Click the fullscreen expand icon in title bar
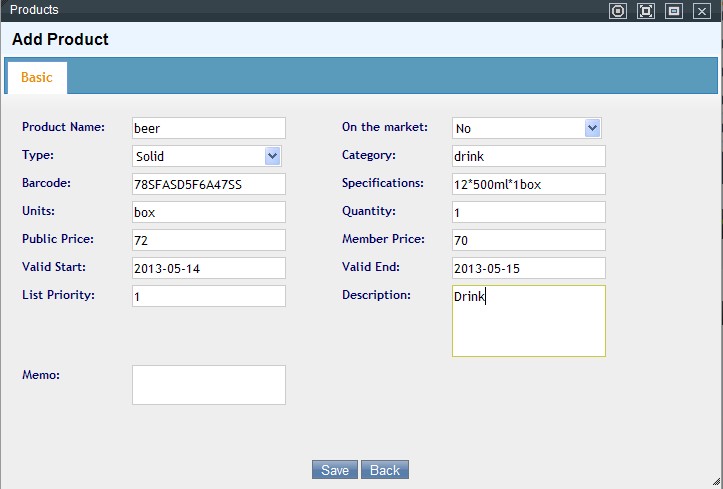This screenshot has height=489, width=723. tap(646, 11)
